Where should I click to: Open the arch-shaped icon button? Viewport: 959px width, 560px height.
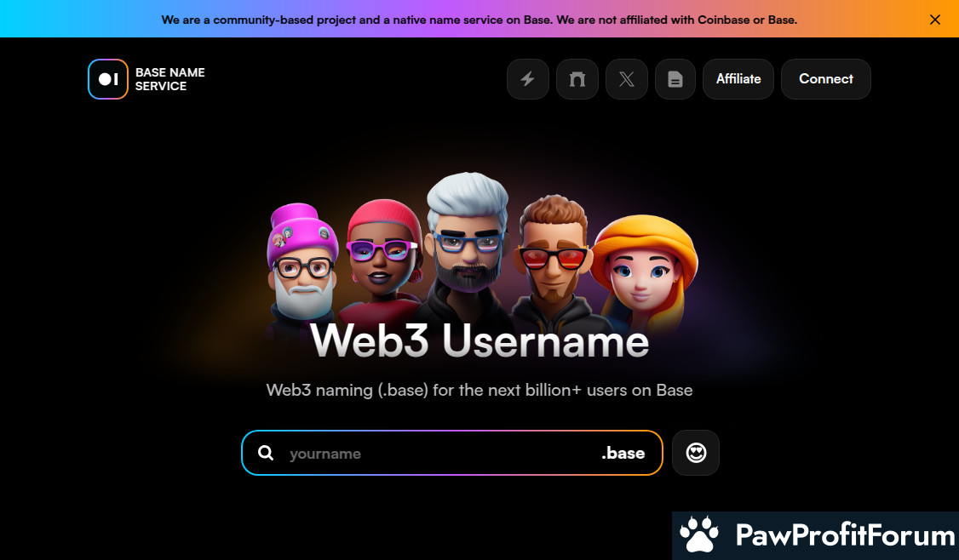(x=577, y=79)
